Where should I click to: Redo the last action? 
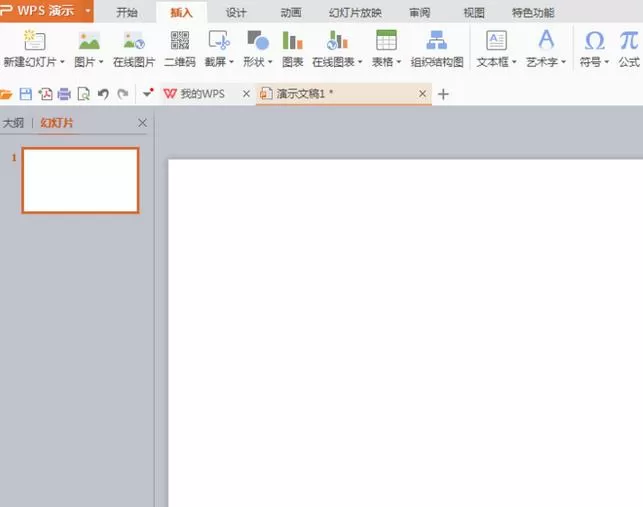point(123,94)
